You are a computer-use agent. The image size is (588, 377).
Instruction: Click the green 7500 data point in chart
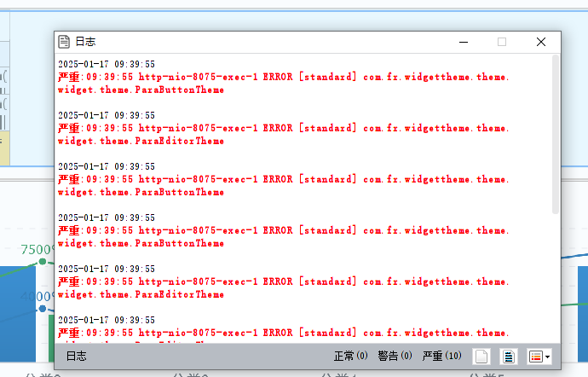click(x=43, y=261)
